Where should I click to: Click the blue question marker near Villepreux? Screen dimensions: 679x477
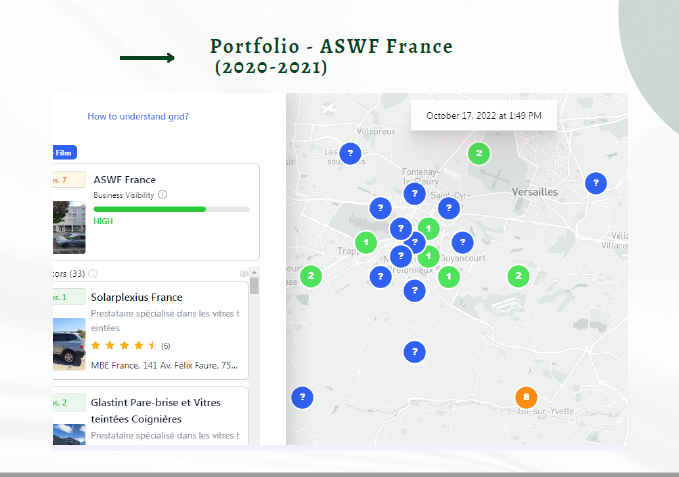pyautogui.click(x=350, y=153)
